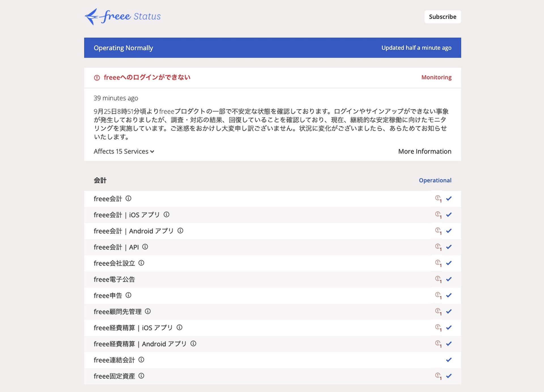Click the operational checkmark in freee連結会計 row
Image resolution: width=544 pixels, height=392 pixels.
pos(449,360)
